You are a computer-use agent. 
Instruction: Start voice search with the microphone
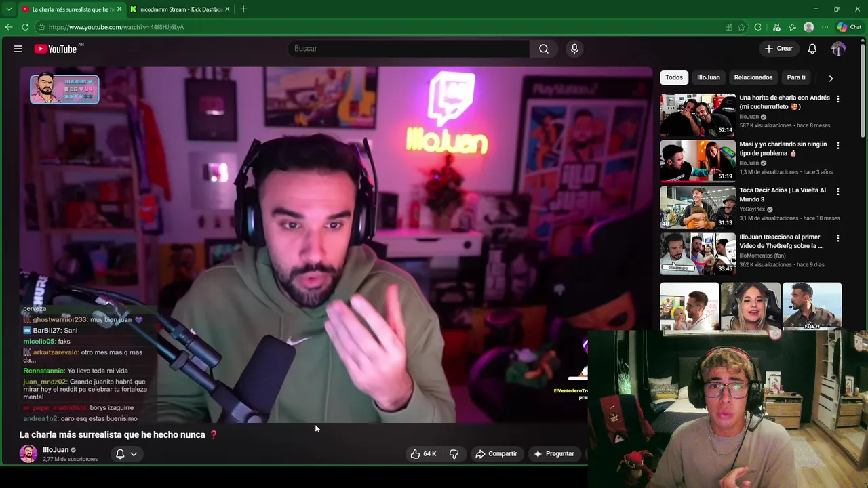pyautogui.click(x=574, y=49)
